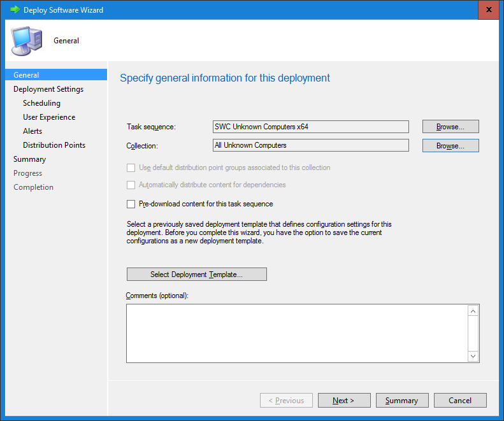Screen dimensions: 504x421
Task: Click the green arrow wizard title icon
Action: (x=15, y=10)
